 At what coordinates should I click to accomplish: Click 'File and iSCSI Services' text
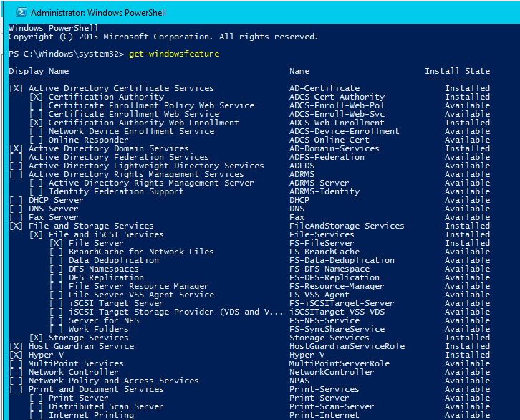coord(106,234)
